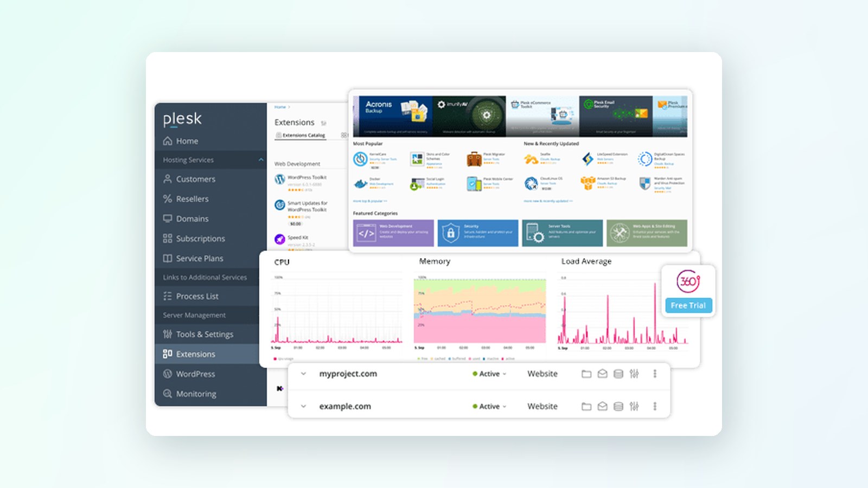The image size is (868, 488).
Task: Open the Server Tools featured category tile
Action: tap(562, 233)
